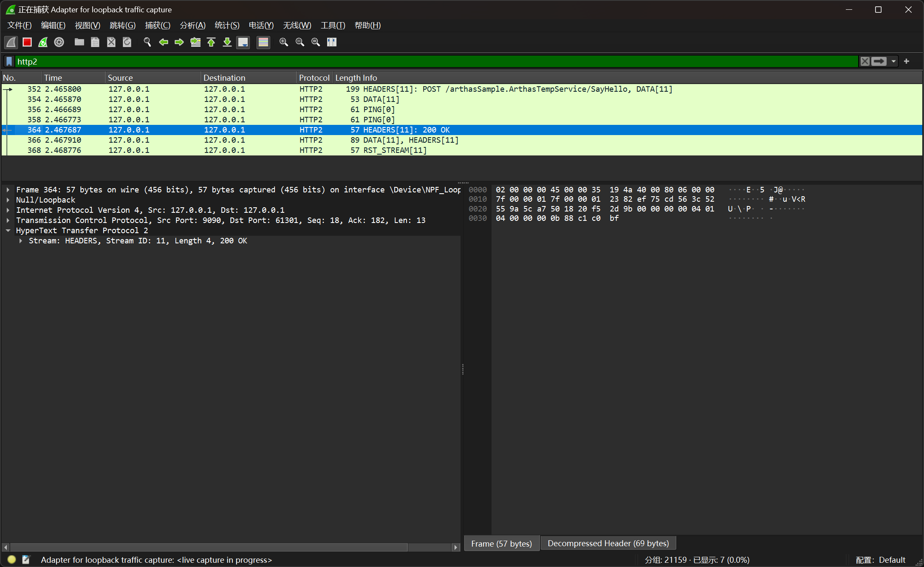The image size is (924, 567).
Task: Click the resize columns icon in the toolbar
Action: click(332, 42)
